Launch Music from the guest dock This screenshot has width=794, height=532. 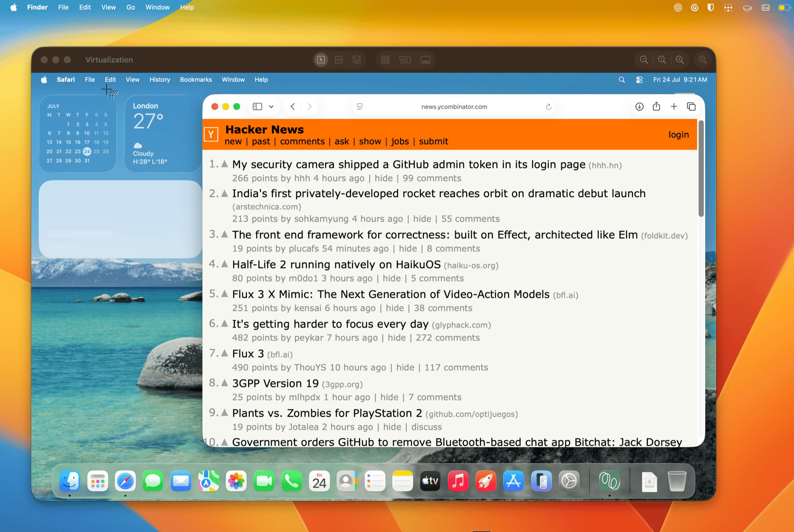pos(458,481)
